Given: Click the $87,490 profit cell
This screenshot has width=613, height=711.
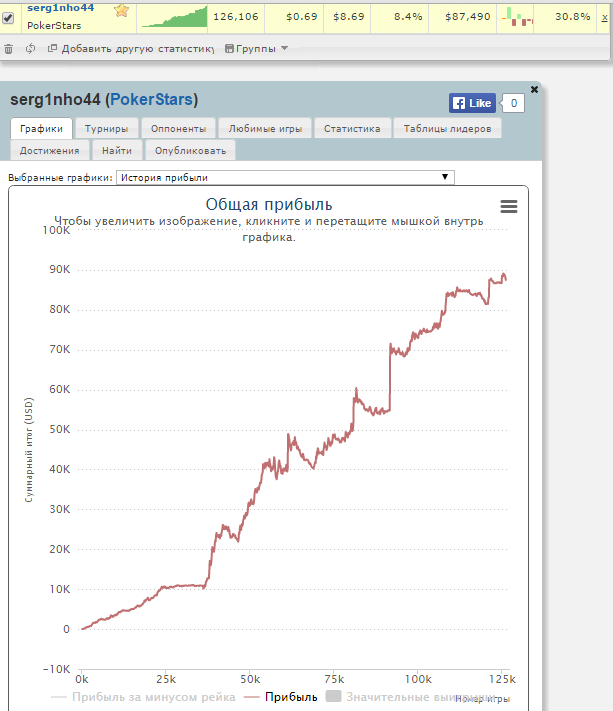Looking at the screenshot, I should (x=467, y=17).
